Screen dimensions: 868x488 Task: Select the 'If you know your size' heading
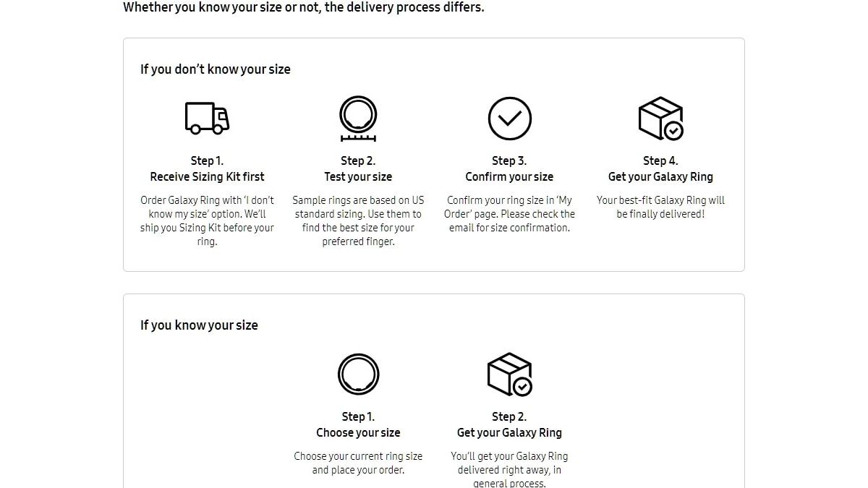click(x=199, y=325)
